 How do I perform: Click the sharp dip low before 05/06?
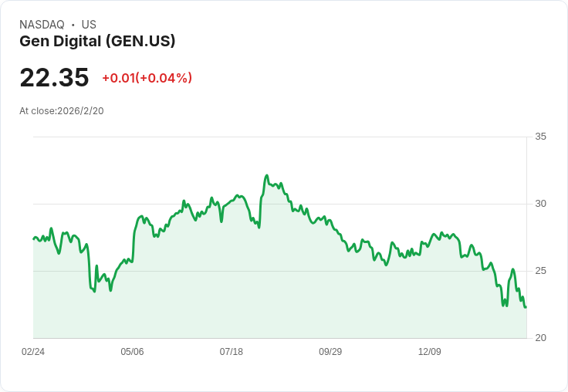coord(94,292)
